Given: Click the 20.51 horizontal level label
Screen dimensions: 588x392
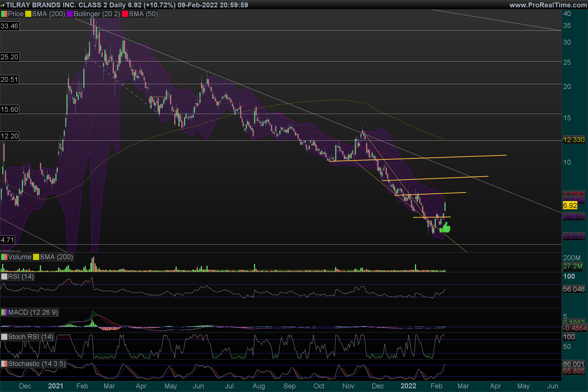Looking at the screenshot, I should tap(9, 79).
